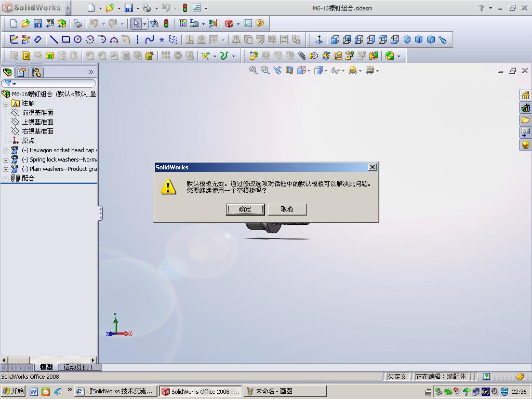
Task: Click the File Explorer task pane icon
Action: [525, 120]
